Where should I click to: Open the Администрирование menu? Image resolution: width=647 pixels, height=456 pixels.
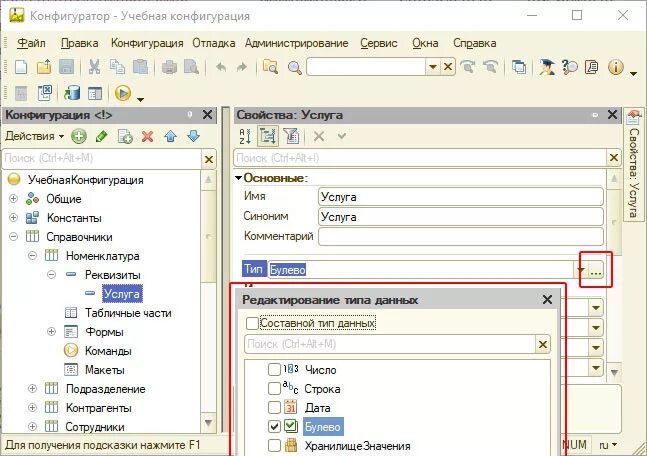coord(297,43)
